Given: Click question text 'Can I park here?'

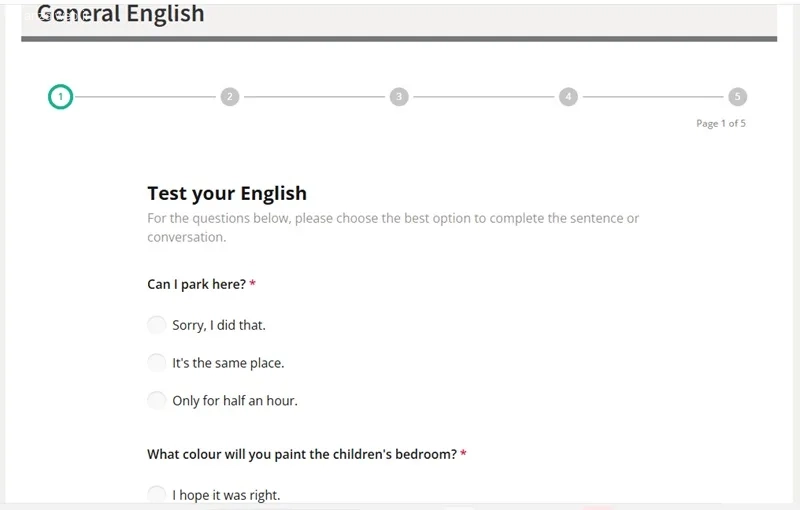Looking at the screenshot, I should click(x=196, y=284).
